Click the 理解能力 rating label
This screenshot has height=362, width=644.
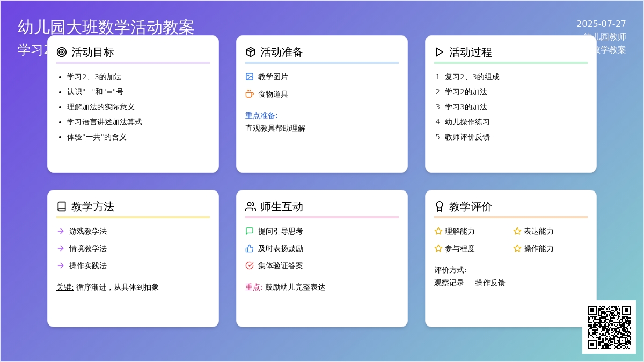(x=460, y=231)
